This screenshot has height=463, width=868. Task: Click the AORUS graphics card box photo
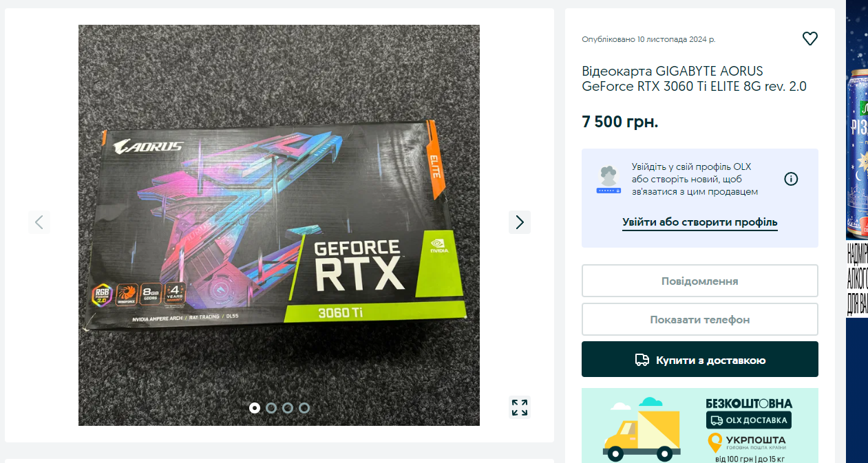[x=279, y=225]
